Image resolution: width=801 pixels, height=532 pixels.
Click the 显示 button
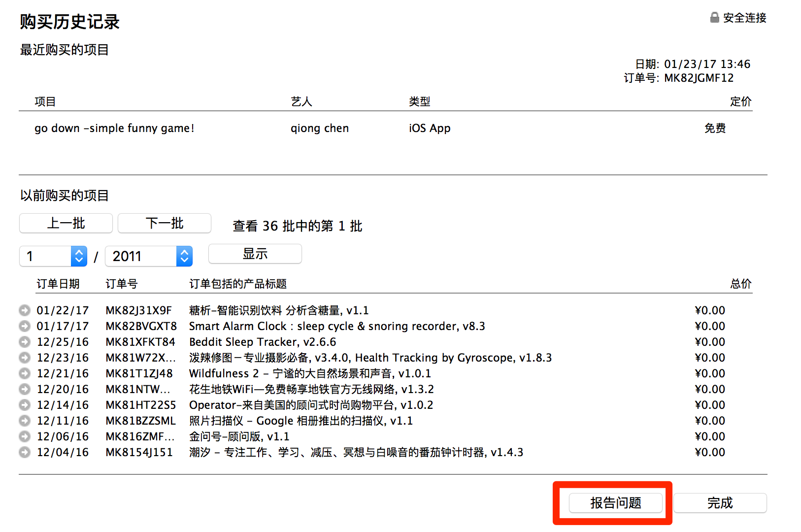click(255, 254)
